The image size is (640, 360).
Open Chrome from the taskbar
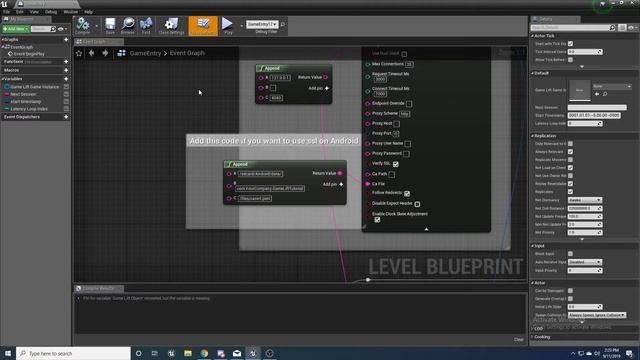204,353
